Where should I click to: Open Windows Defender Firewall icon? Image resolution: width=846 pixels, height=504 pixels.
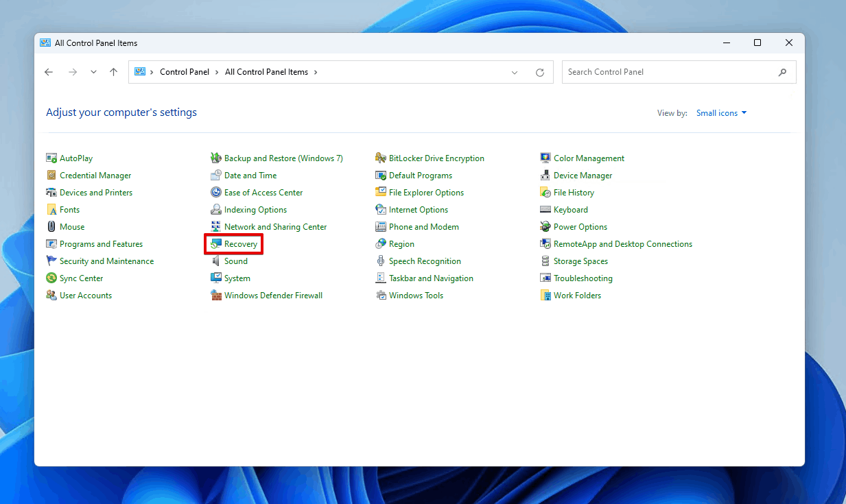pos(216,296)
